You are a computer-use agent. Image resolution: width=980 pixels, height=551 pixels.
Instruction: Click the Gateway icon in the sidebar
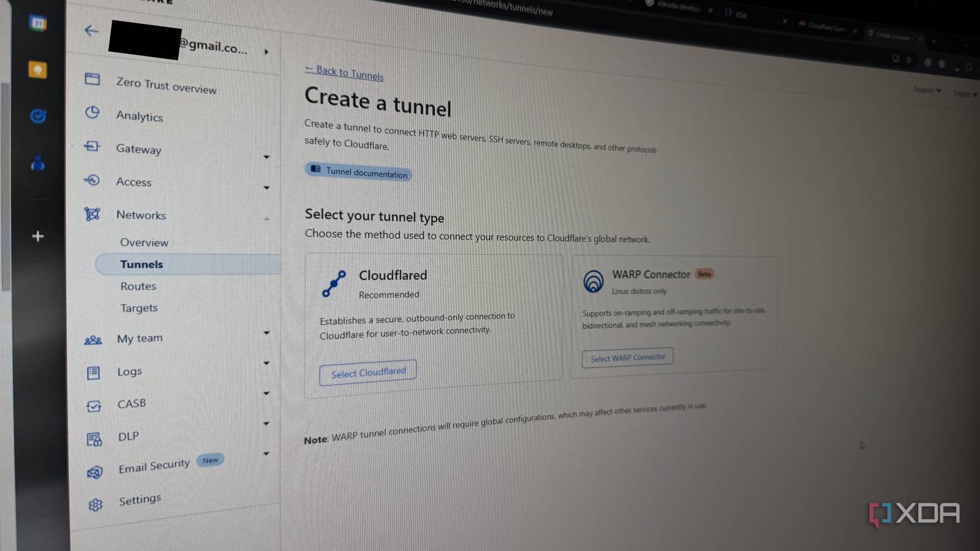coord(92,146)
